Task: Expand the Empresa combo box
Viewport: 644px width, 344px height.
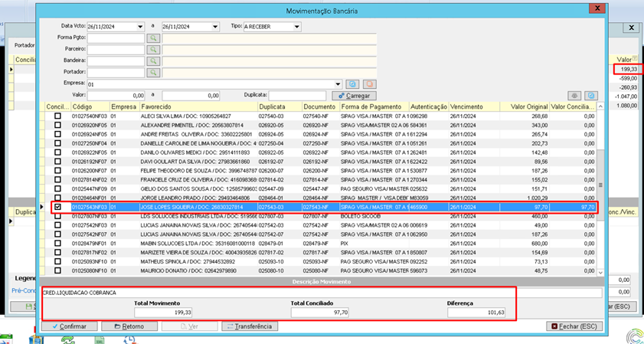Action: coord(338,84)
